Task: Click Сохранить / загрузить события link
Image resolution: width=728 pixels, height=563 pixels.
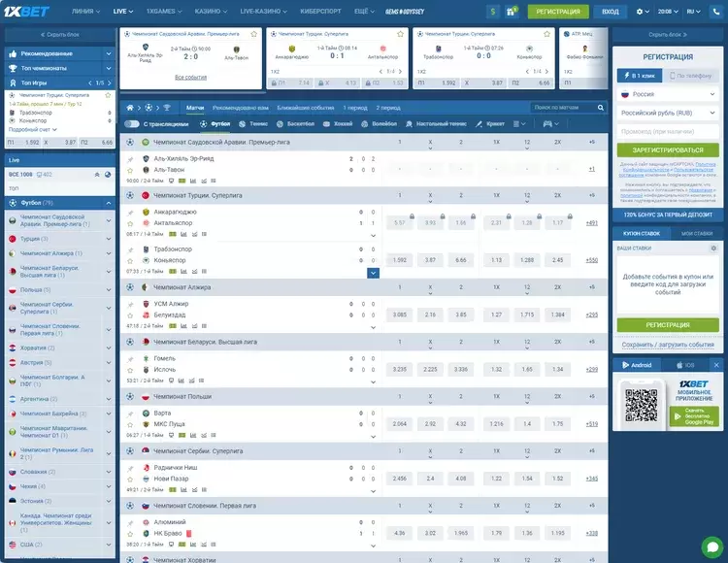Action: coord(668,345)
